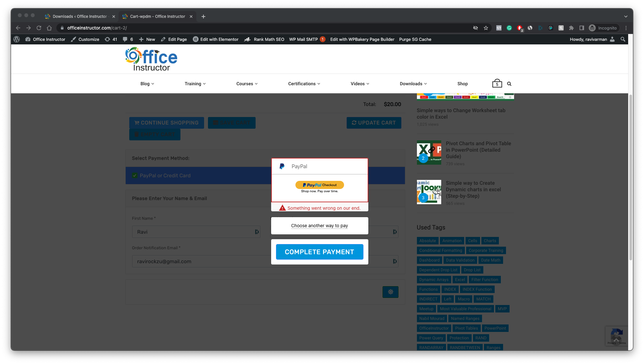
Task: Open the Chrome three-dot menu
Action: [626, 28]
